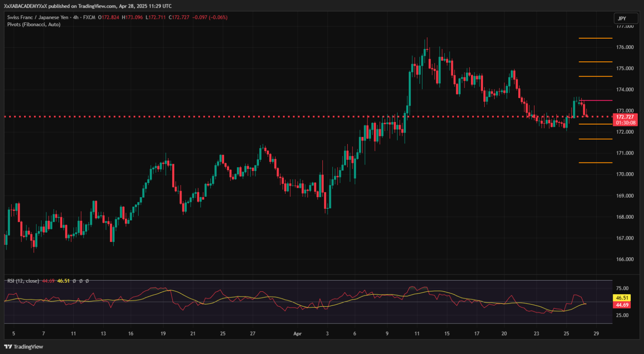
Task: Click the Swiss Franc / Japanese Yen symbol title
Action: pos(37,18)
